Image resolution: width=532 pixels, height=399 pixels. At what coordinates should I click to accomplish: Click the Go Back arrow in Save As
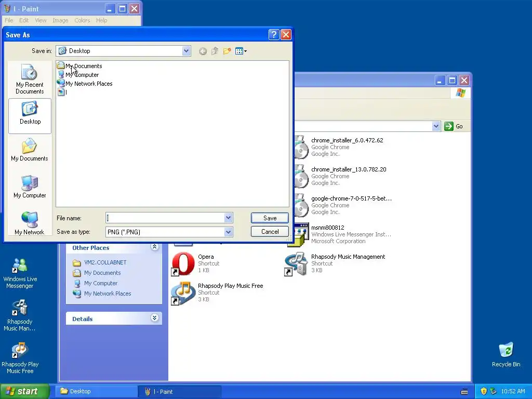point(203,51)
